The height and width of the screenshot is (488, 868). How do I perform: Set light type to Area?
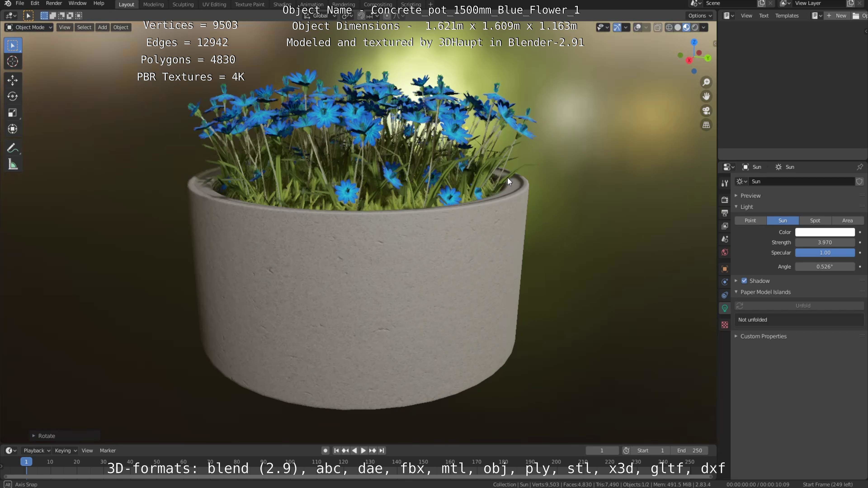[x=847, y=221]
